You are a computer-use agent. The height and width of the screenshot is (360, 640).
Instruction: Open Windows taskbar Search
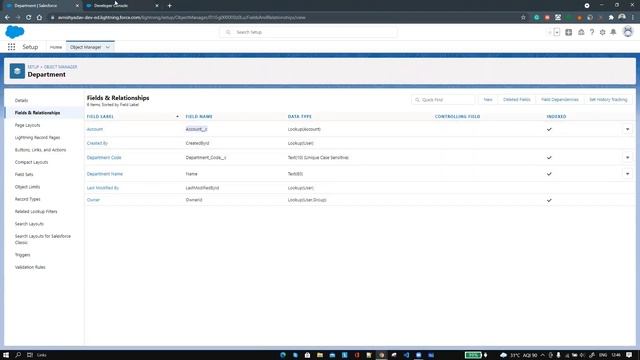pos(18,355)
